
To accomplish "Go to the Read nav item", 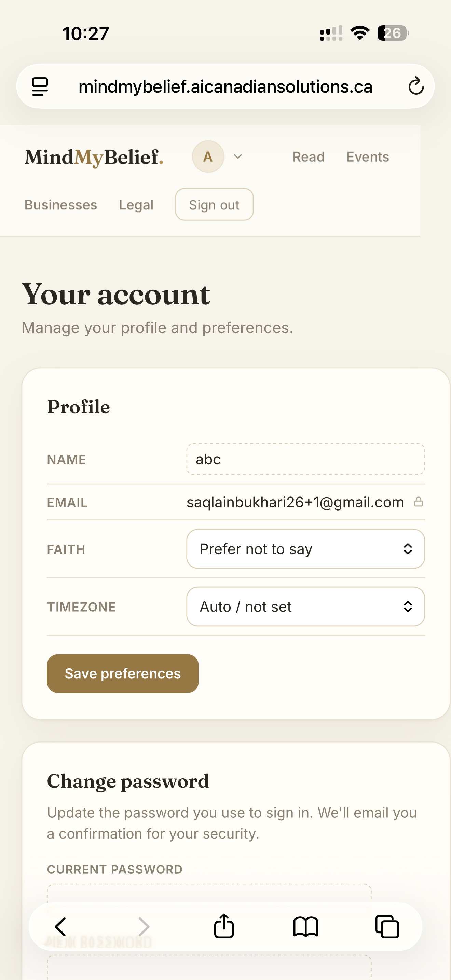I will (309, 157).
